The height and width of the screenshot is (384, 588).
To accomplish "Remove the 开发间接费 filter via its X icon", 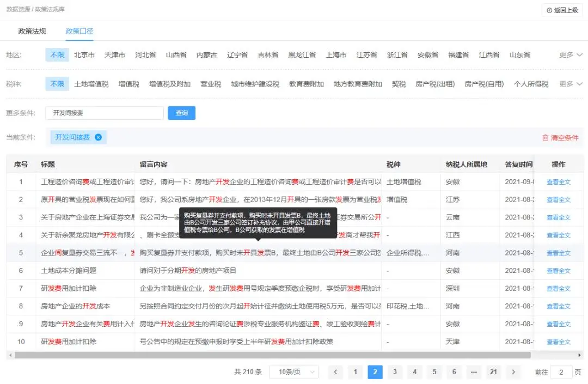I will click(x=98, y=138).
